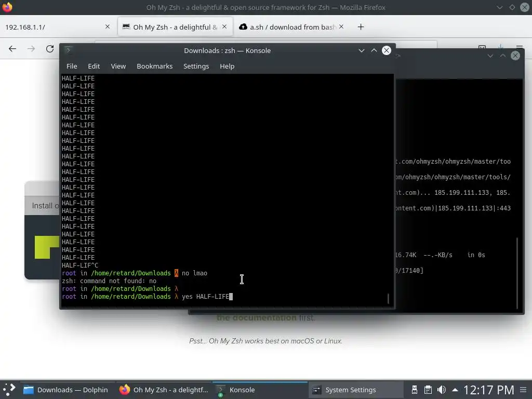Click the '185.199.111.133|:443' text

point(474,208)
